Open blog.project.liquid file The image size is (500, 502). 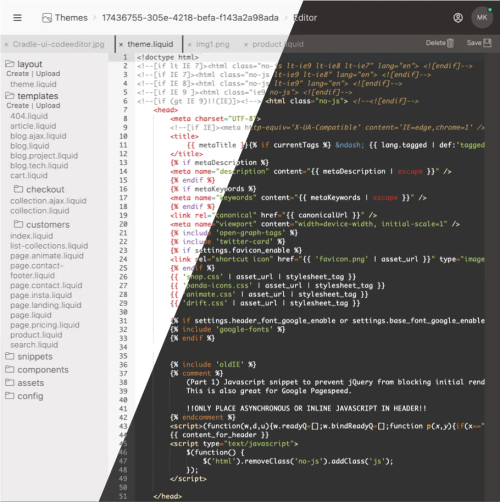[x=44, y=156]
